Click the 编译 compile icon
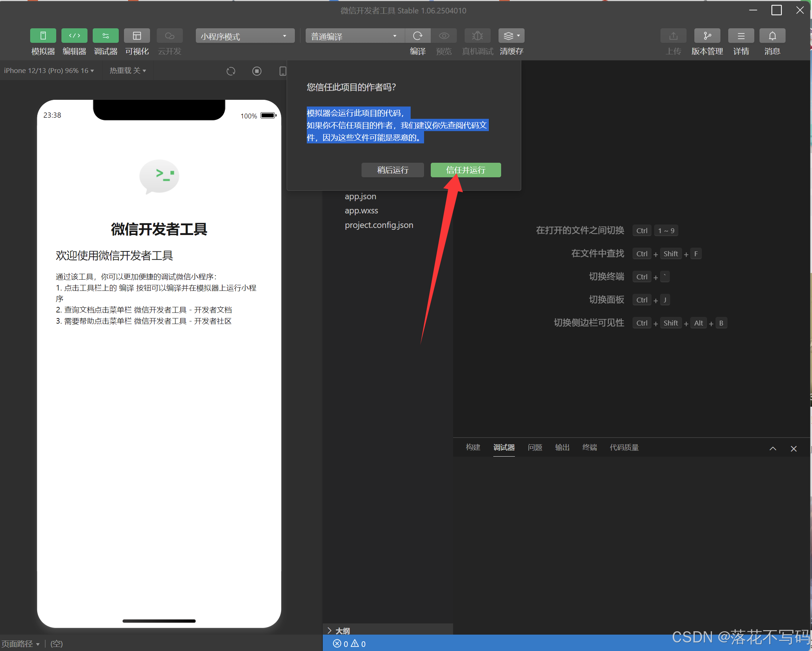 [418, 36]
